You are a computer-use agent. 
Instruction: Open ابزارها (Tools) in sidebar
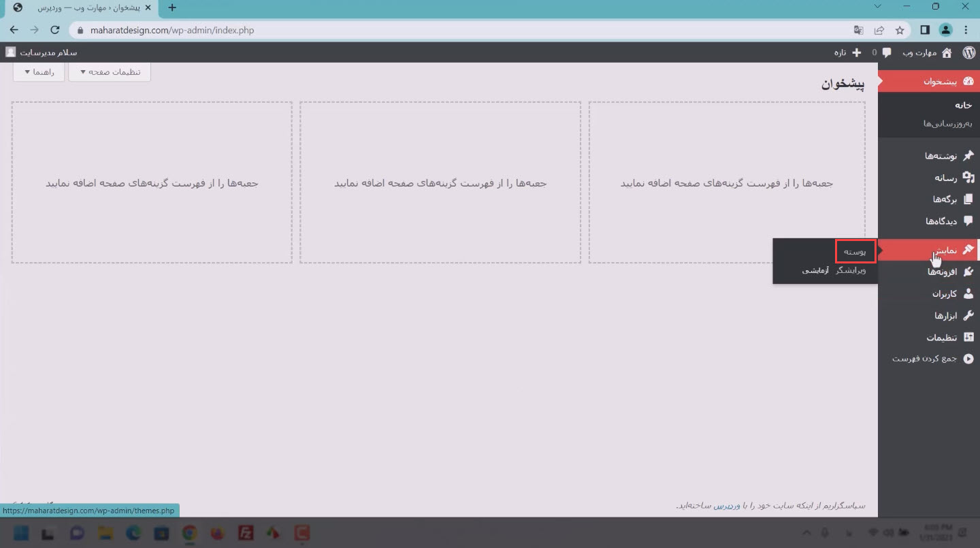click(x=928, y=316)
